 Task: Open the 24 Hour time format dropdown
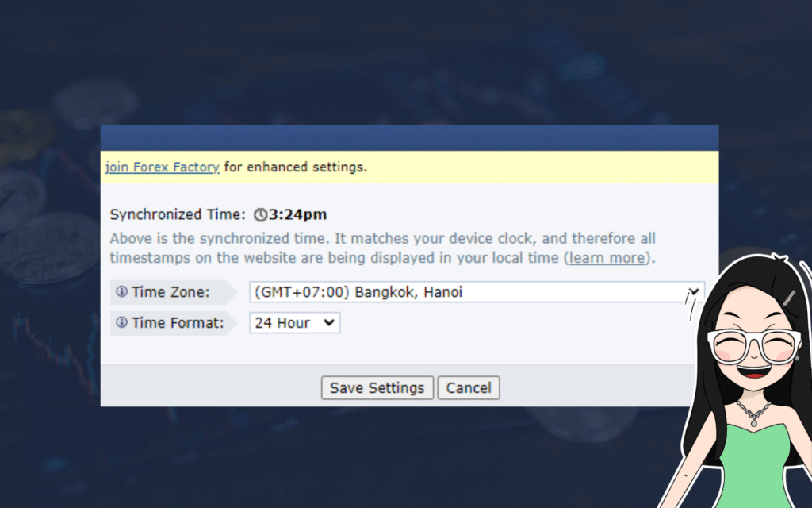click(295, 322)
